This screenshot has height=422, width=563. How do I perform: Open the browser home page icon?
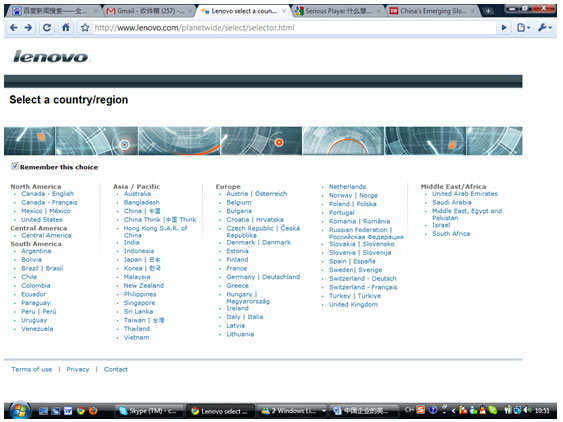pos(66,27)
